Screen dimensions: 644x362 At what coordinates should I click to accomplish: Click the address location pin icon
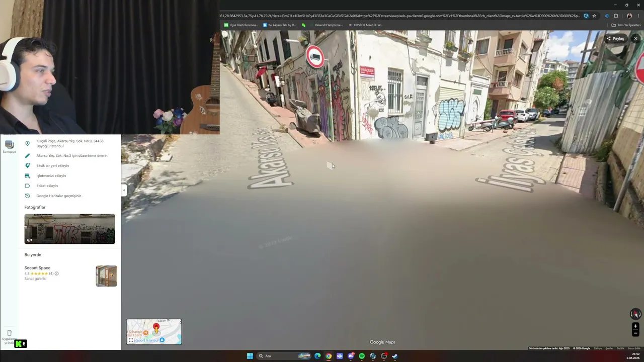(27, 143)
